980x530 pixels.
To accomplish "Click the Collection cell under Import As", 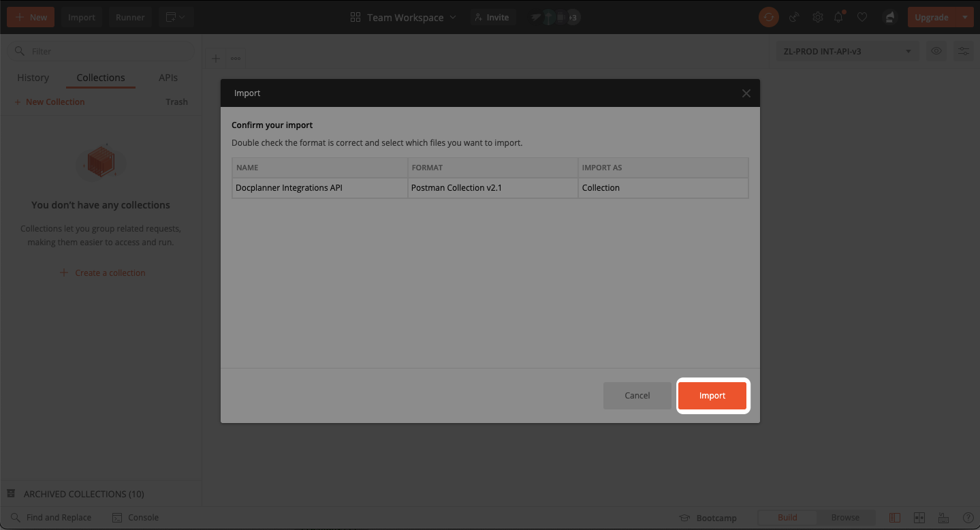I will (663, 188).
